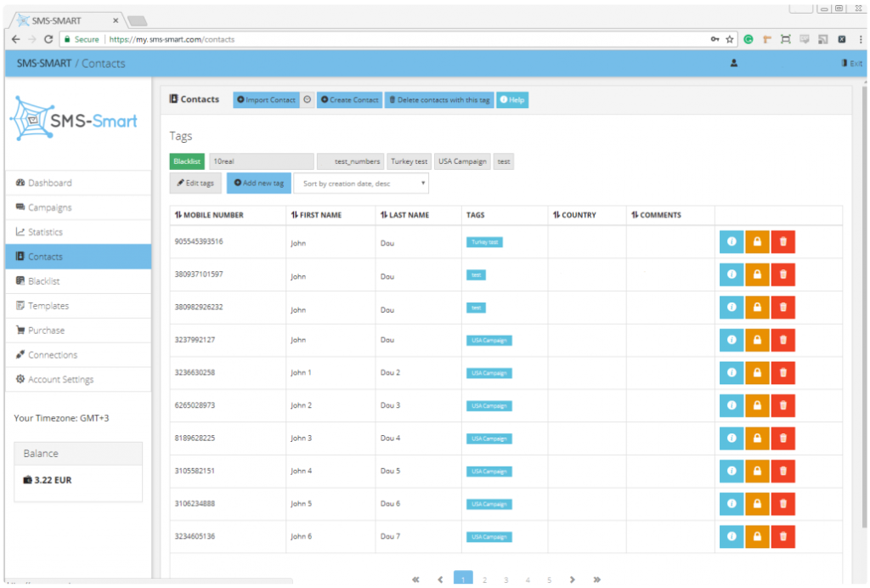Go to page 2 of contacts

[484, 580]
